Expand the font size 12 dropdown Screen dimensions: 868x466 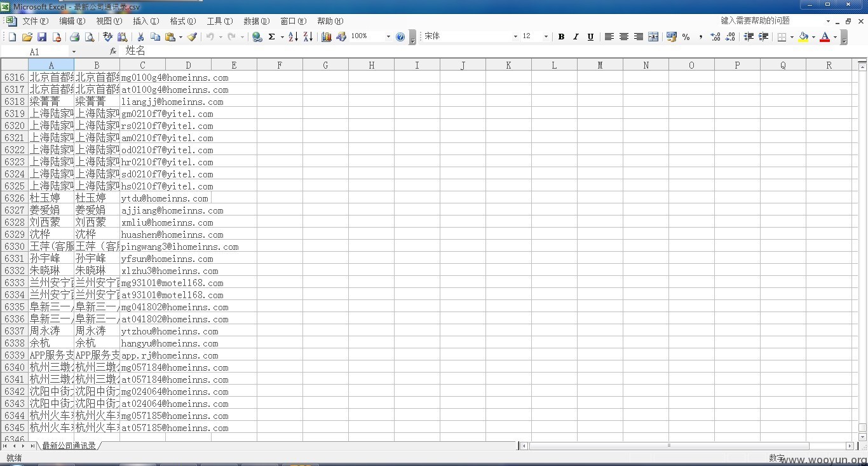pyautogui.click(x=546, y=37)
